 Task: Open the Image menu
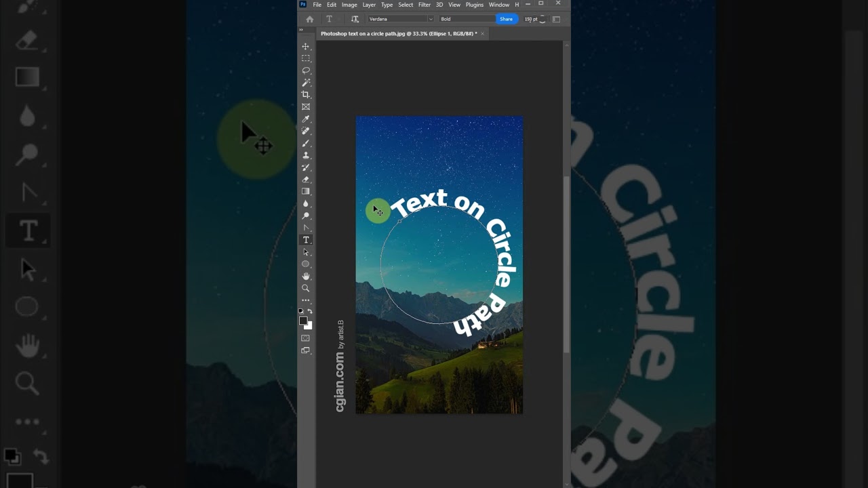(x=349, y=5)
